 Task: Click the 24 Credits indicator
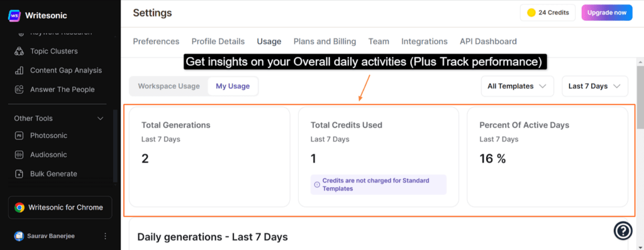tap(548, 13)
